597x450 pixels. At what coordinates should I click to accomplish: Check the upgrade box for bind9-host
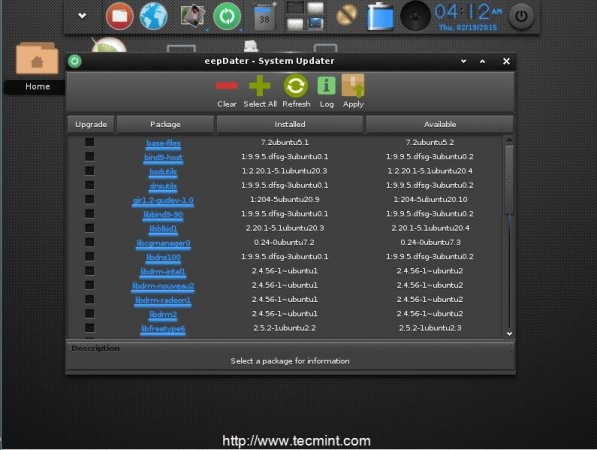(89, 156)
